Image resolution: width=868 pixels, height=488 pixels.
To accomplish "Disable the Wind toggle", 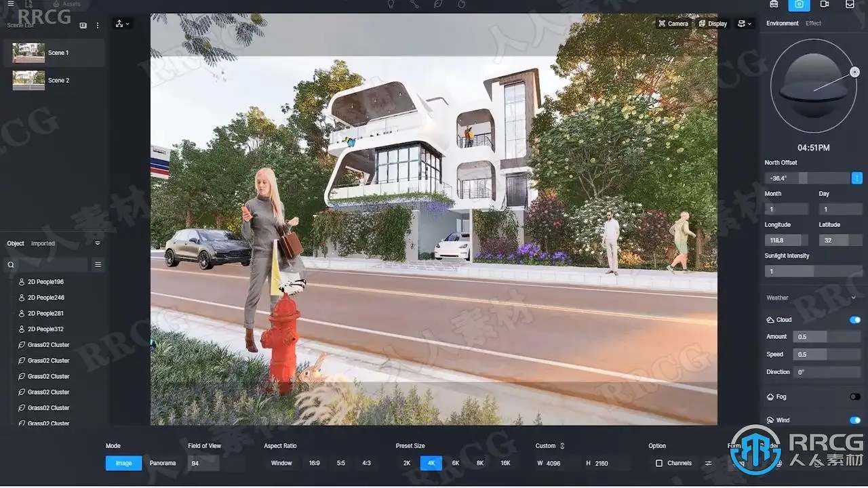I will pyautogui.click(x=855, y=420).
